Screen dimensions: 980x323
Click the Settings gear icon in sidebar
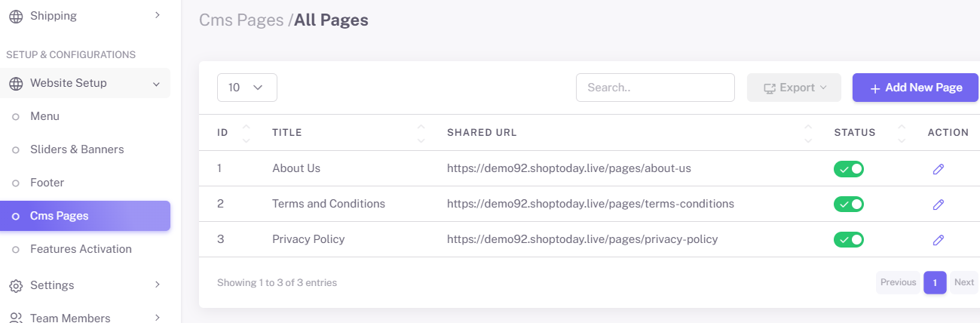(15, 285)
